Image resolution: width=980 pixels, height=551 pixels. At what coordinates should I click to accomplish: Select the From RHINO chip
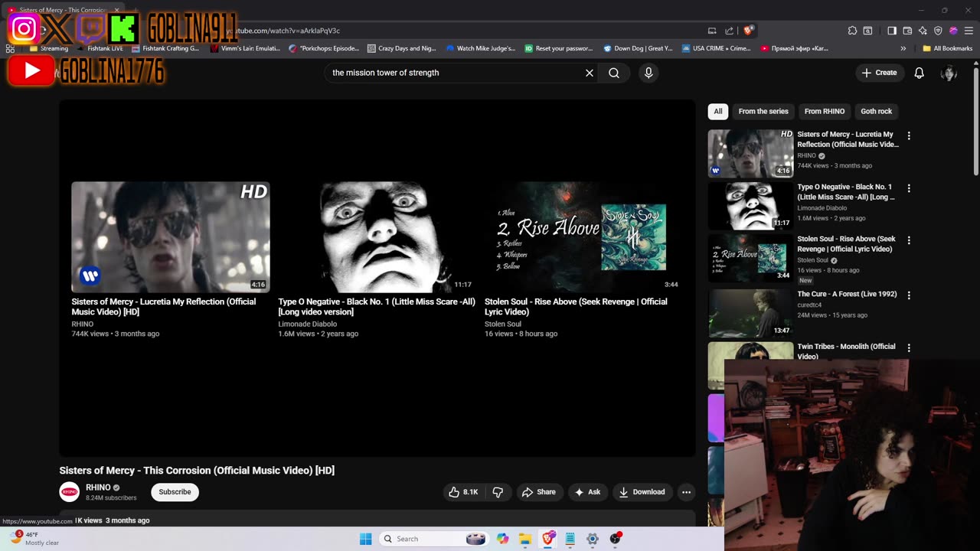(825, 111)
